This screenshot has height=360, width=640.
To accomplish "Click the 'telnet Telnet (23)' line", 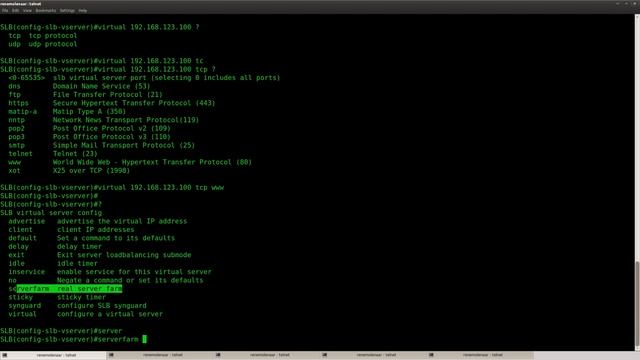I will point(53,154).
